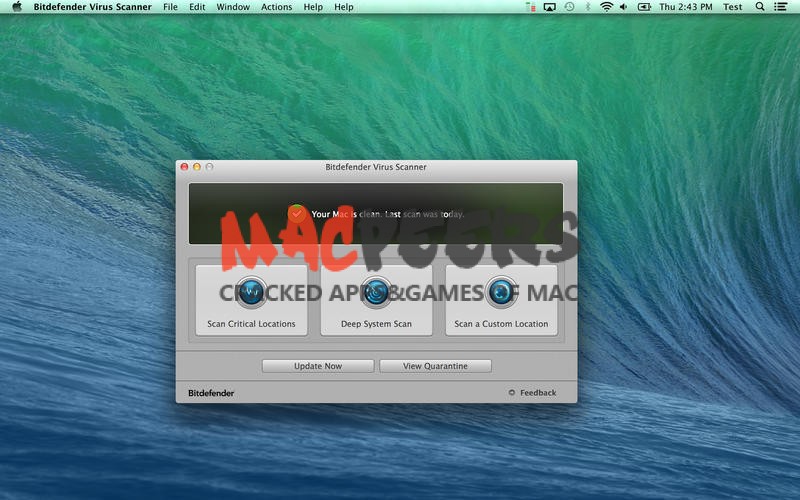The height and width of the screenshot is (500, 800).
Task: Click the Time Machine clock icon
Action: (x=569, y=7)
